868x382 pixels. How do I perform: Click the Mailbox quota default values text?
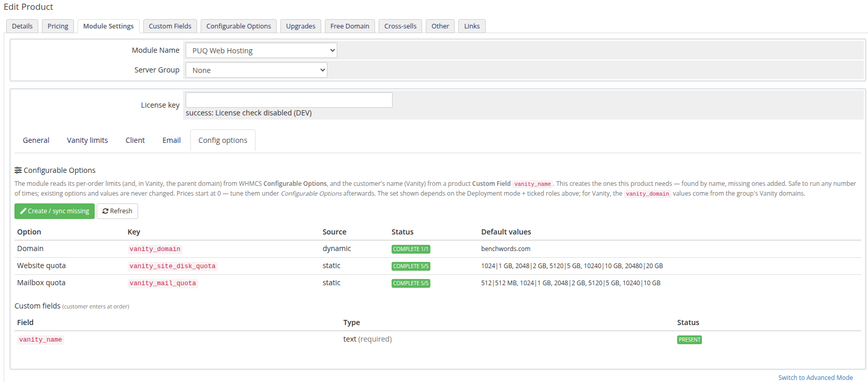point(571,283)
